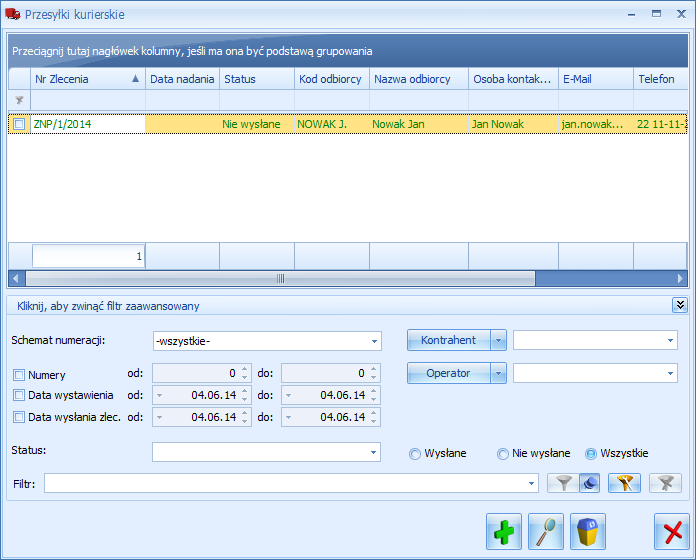This screenshot has width=696, height=560.
Task: Click the green plus add shipment icon
Action: click(x=504, y=532)
